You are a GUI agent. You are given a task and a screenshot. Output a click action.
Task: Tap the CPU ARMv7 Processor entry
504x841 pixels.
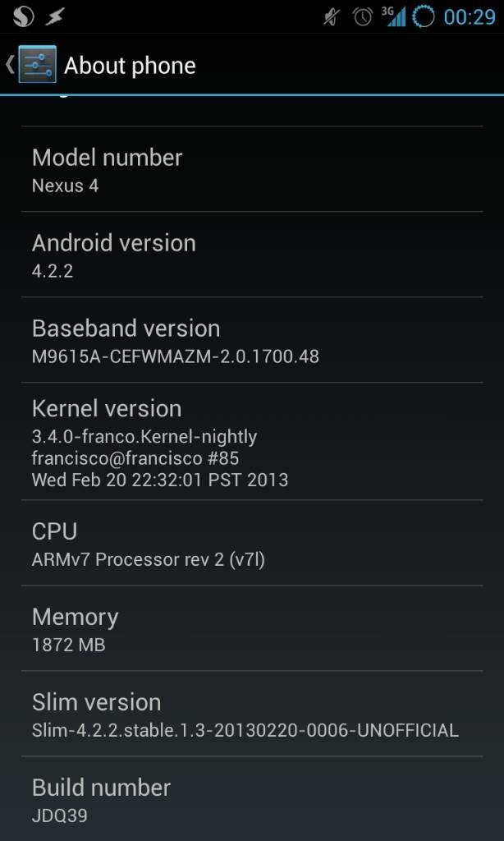click(252, 543)
